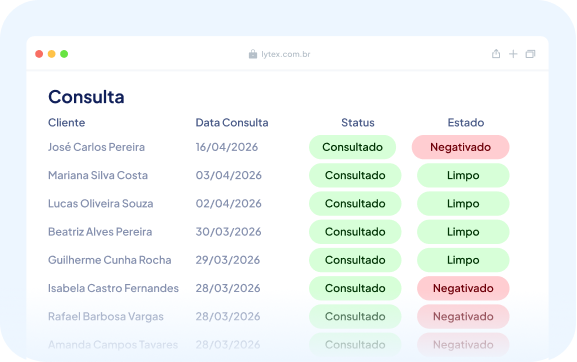Maximize window using green button

tap(64, 54)
